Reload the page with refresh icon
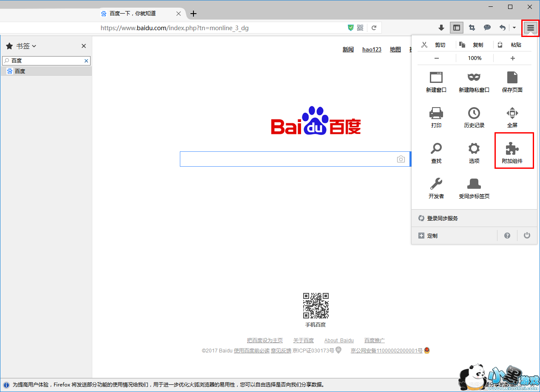The width and height of the screenshot is (540, 392). coord(374,28)
